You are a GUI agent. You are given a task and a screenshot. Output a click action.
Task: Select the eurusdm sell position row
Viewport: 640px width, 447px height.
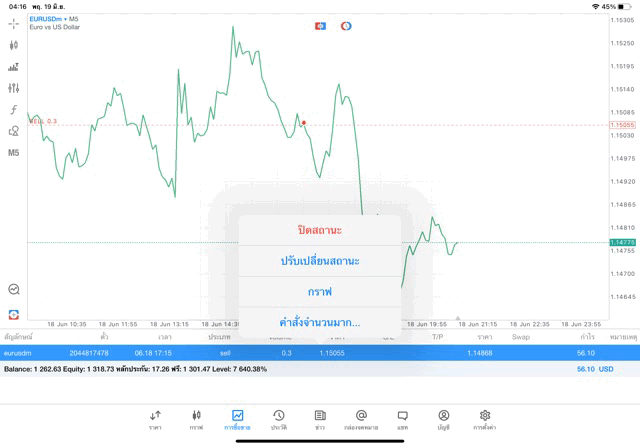tap(320, 353)
